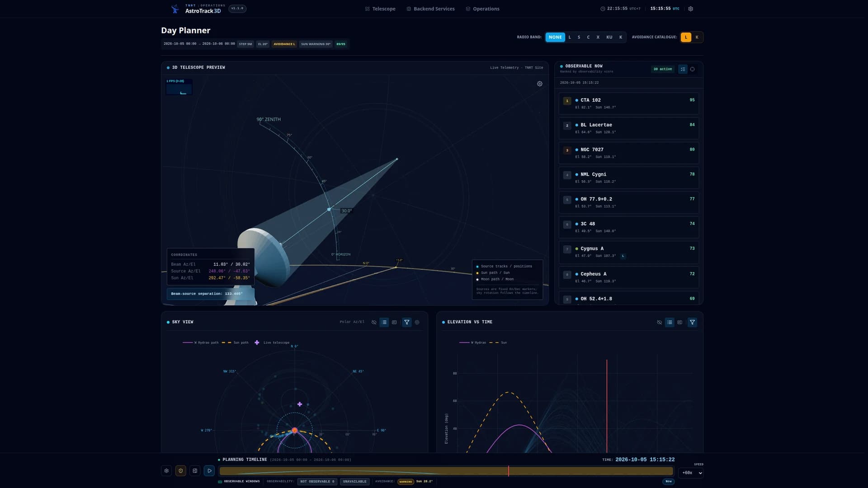This screenshot has height=488, width=868.
Task: Open the Telescope tab
Action: click(x=380, y=9)
